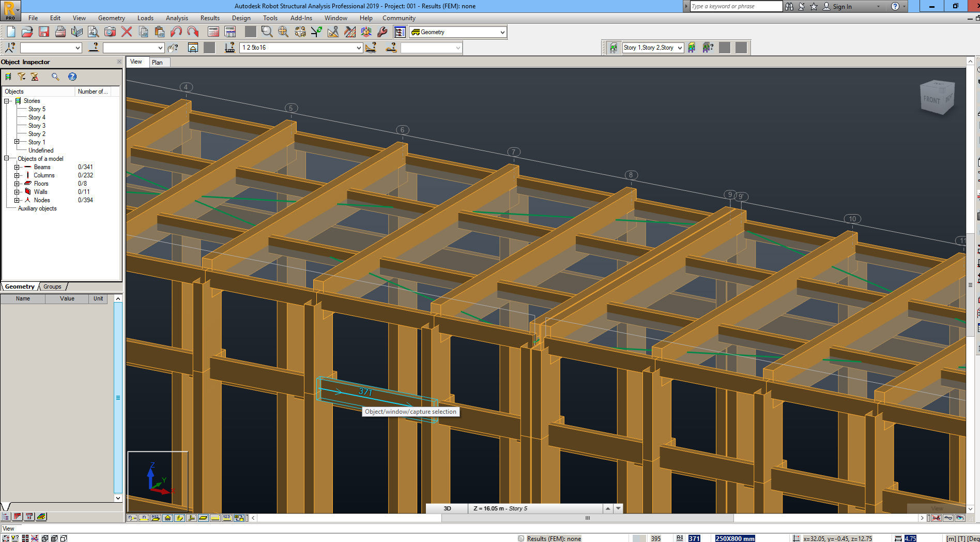Open the Geometry menu

(x=112, y=18)
